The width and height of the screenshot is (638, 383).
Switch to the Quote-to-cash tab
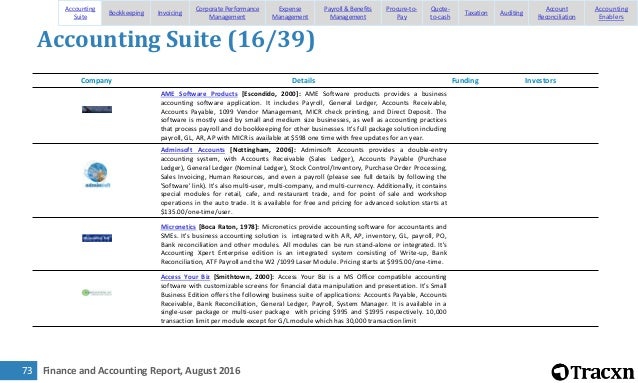click(x=440, y=13)
